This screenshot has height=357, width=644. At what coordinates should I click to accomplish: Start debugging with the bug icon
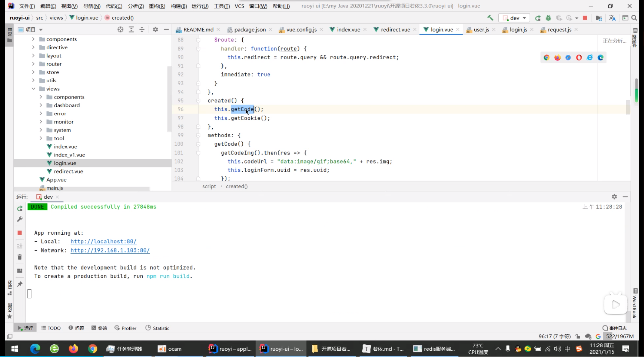[548, 18]
